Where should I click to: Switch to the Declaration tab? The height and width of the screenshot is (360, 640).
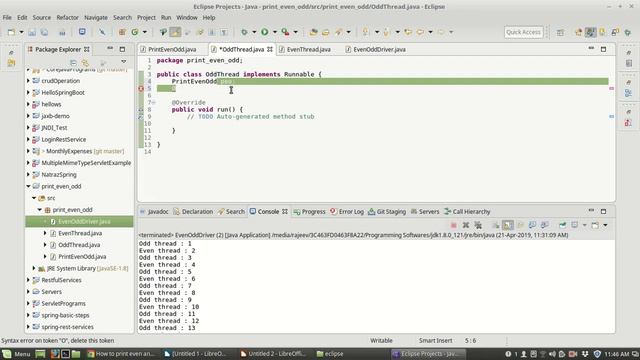tap(193, 211)
